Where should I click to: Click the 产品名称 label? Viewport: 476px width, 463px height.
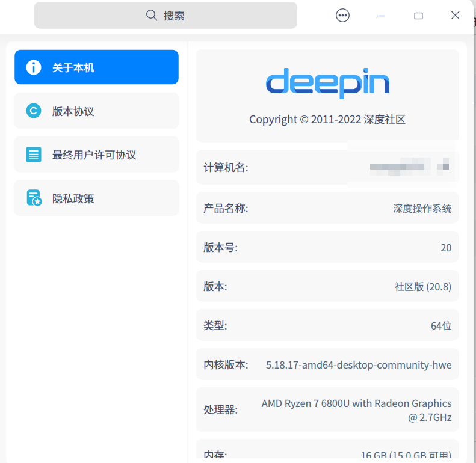coord(226,209)
